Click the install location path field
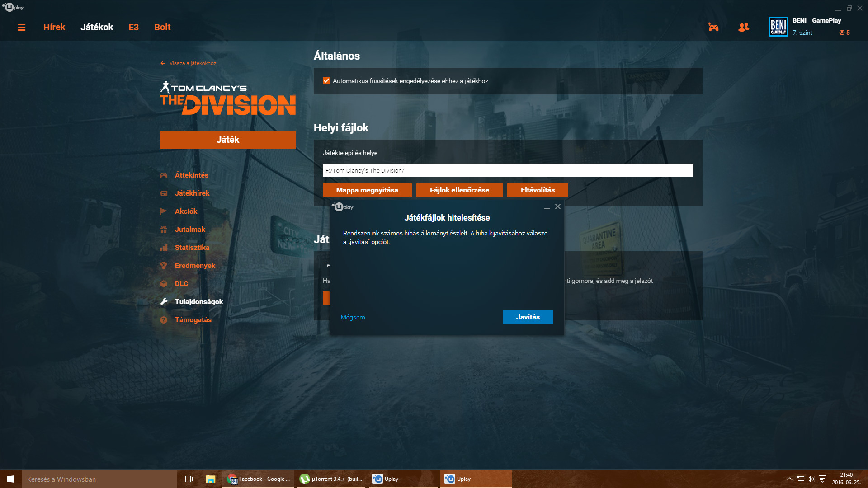The image size is (868, 488). click(x=508, y=170)
